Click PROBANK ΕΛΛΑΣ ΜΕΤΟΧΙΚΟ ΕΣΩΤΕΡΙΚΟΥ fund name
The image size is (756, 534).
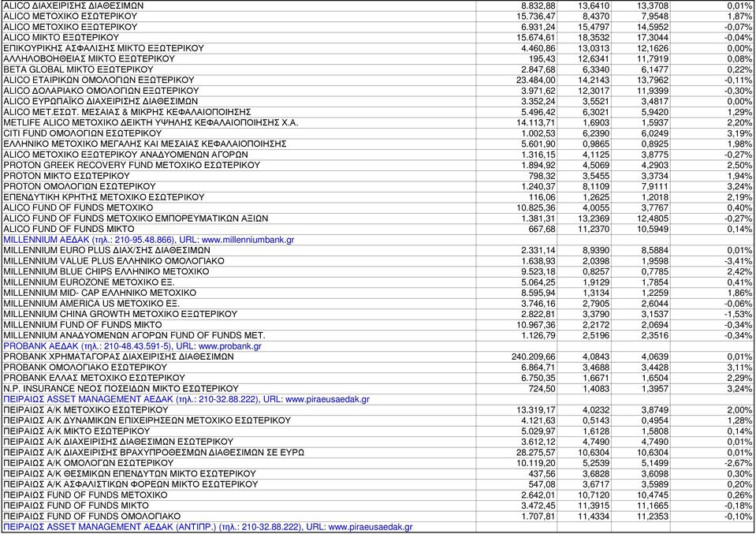[95, 378]
